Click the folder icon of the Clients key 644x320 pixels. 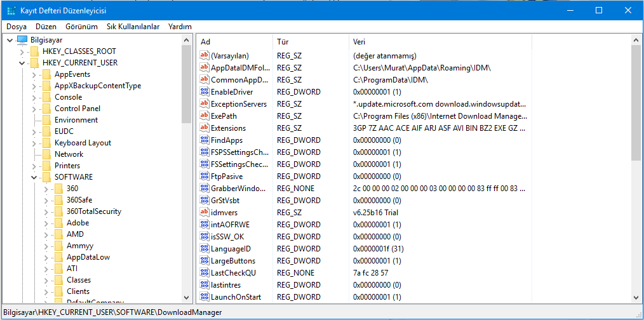click(x=58, y=291)
